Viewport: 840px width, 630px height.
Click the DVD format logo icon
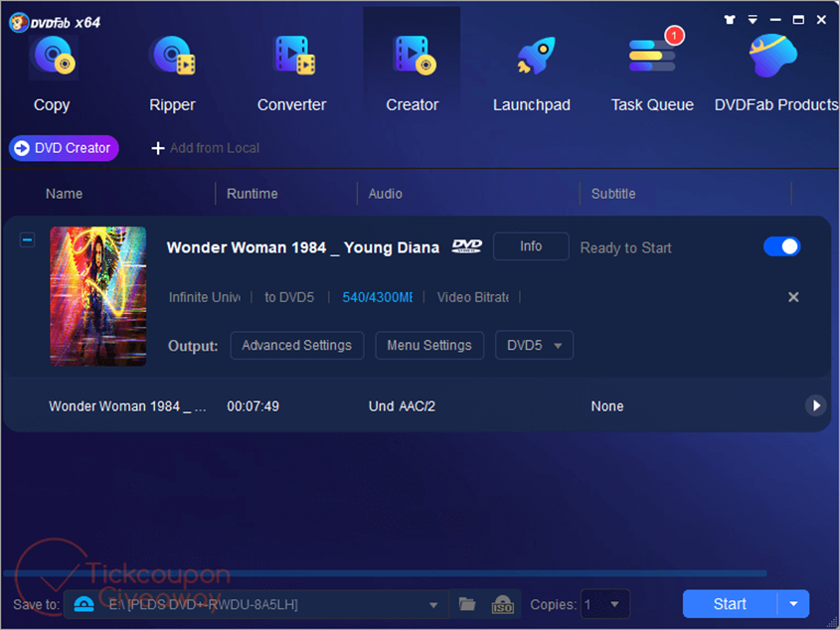tap(466, 245)
